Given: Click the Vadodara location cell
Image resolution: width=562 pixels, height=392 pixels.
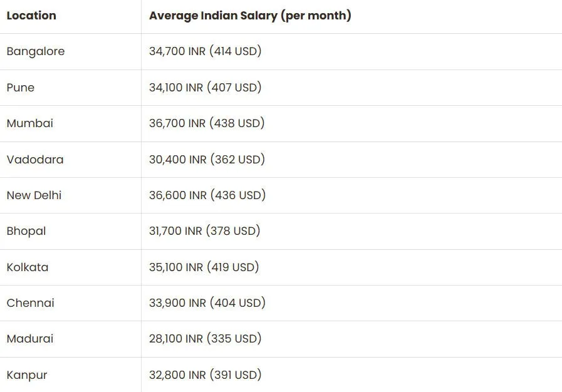Looking at the screenshot, I should [x=35, y=160].
